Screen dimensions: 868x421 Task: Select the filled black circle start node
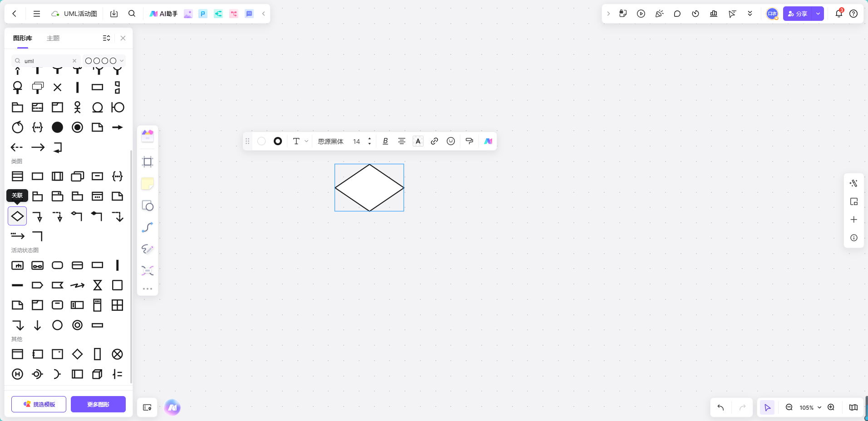tap(58, 127)
